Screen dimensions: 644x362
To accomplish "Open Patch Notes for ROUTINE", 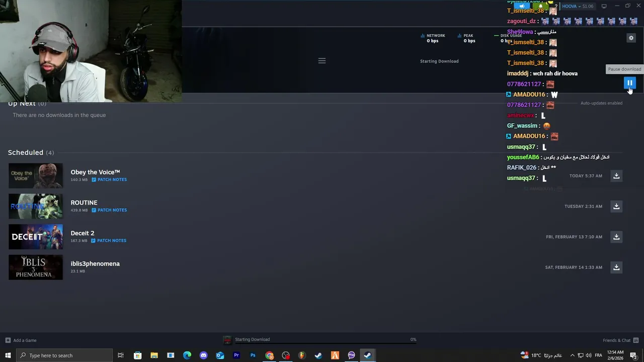I will point(109,210).
